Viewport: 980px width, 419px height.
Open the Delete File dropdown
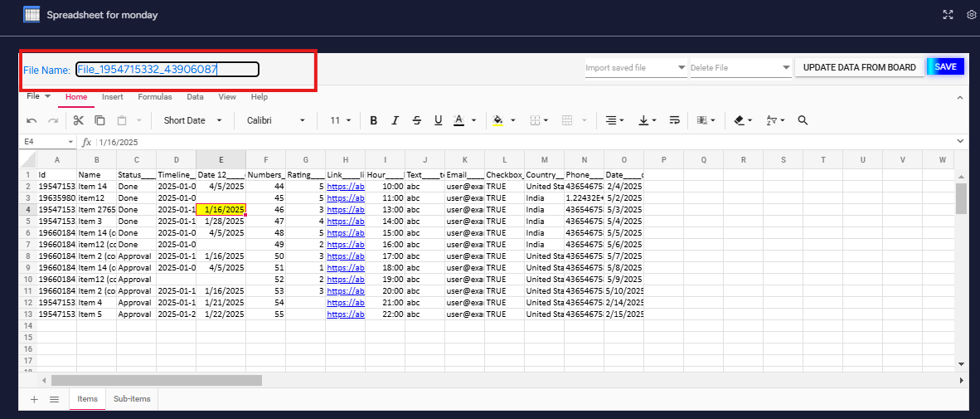[x=740, y=67]
